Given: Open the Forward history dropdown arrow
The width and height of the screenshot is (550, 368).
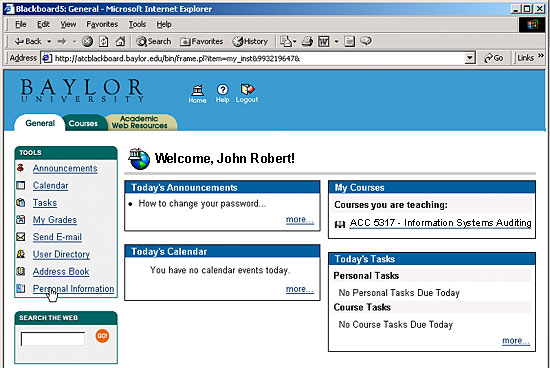Looking at the screenshot, I should [x=74, y=41].
